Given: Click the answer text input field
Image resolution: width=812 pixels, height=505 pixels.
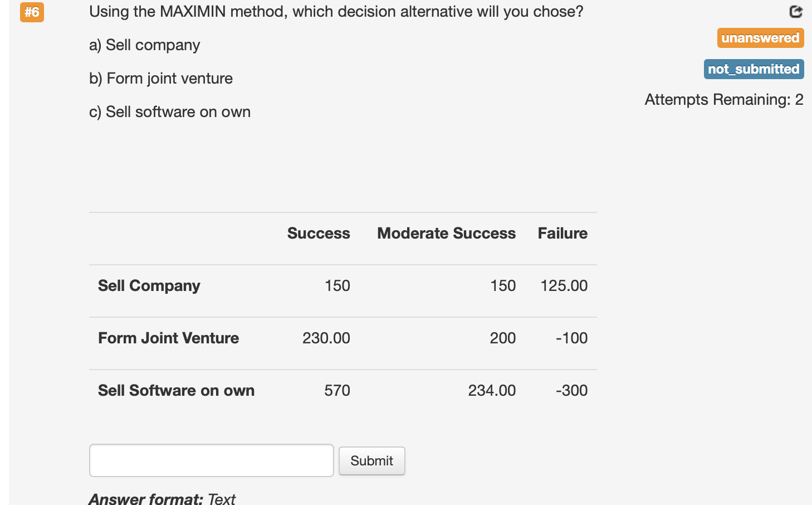Looking at the screenshot, I should click(212, 460).
